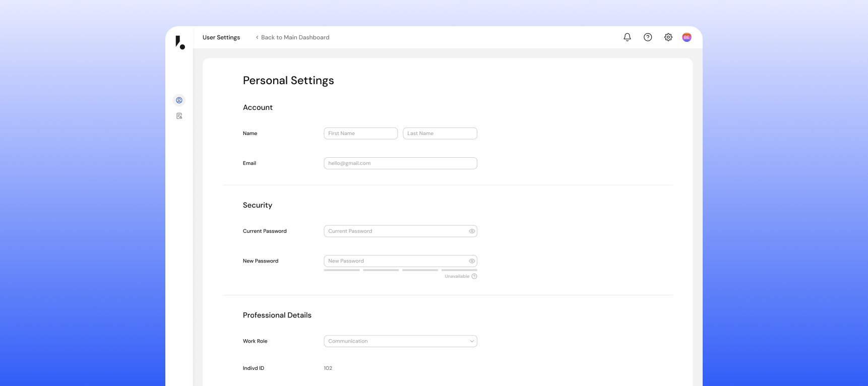Click the Unavailable help info icon
The height and width of the screenshot is (386, 868).
point(474,276)
